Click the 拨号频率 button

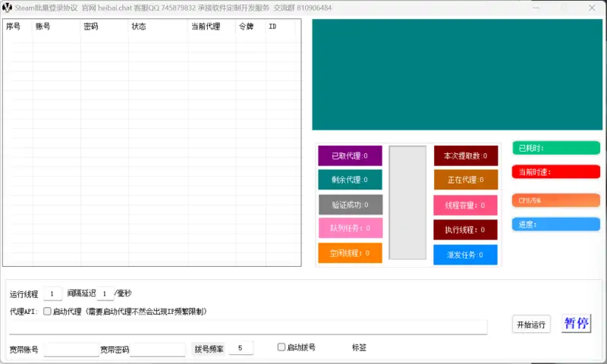click(209, 349)
